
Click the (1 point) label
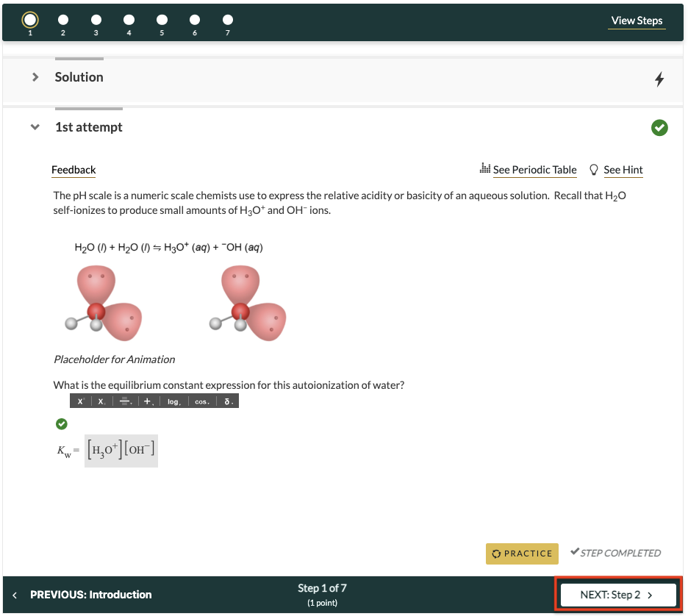pos(322,603)
